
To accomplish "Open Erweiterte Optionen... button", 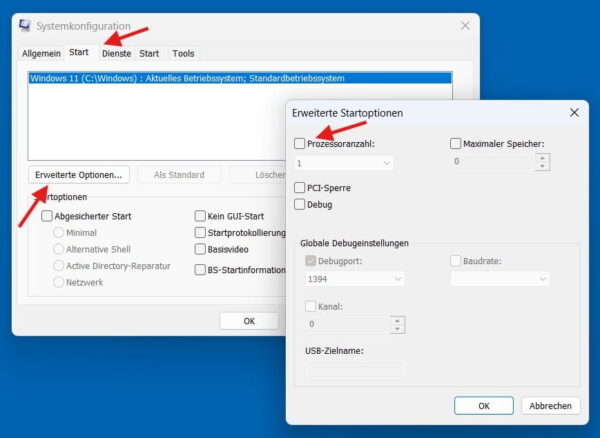I will point(79,175).
